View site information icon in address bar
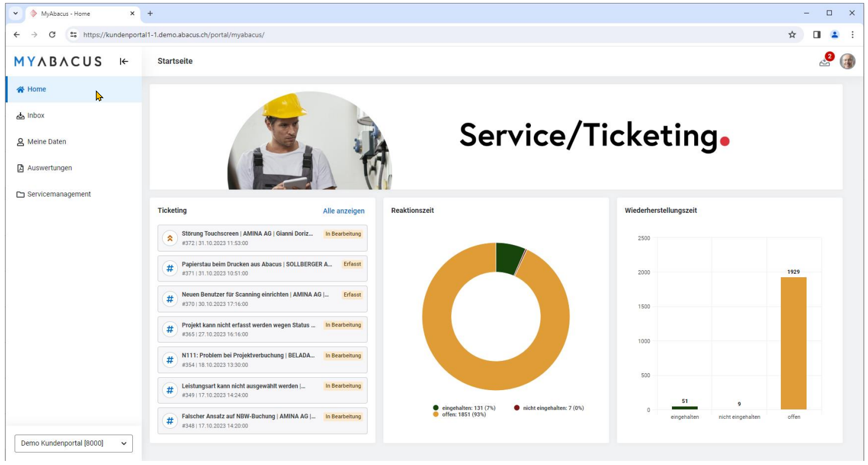Screen dimensions: 868x465 73,35
